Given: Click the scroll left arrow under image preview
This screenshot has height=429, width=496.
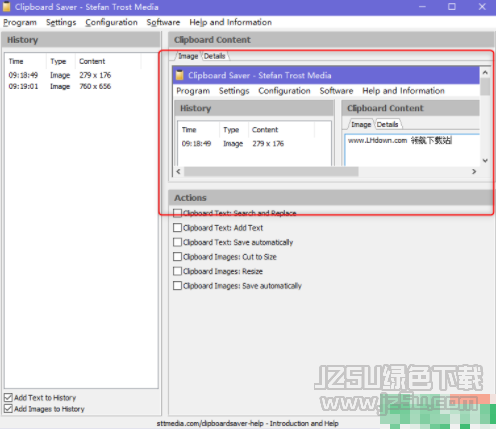Looking at the screenshot, I should coord(178,172).
